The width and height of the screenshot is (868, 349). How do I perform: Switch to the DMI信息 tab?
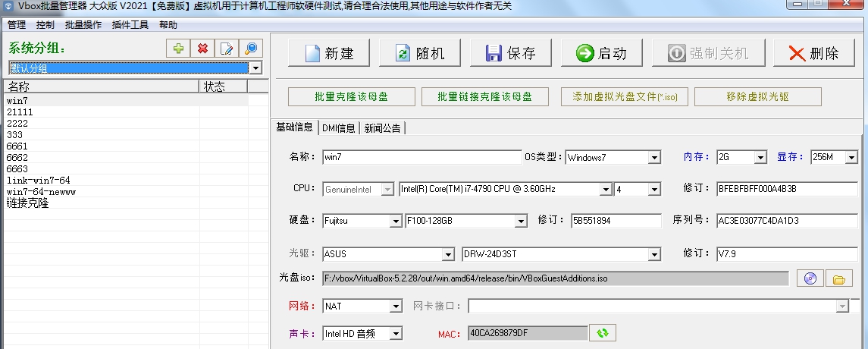[339, 128]
